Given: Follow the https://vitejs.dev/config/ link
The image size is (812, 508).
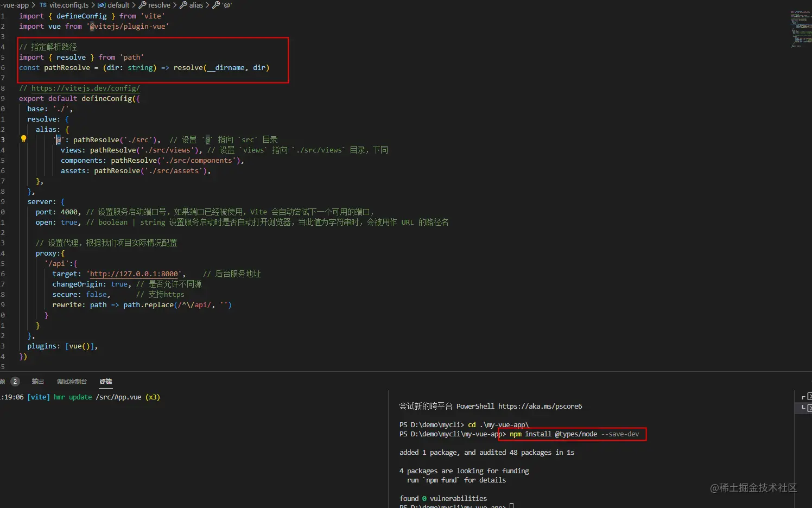Looking at the screenshot, I should 86,88.
